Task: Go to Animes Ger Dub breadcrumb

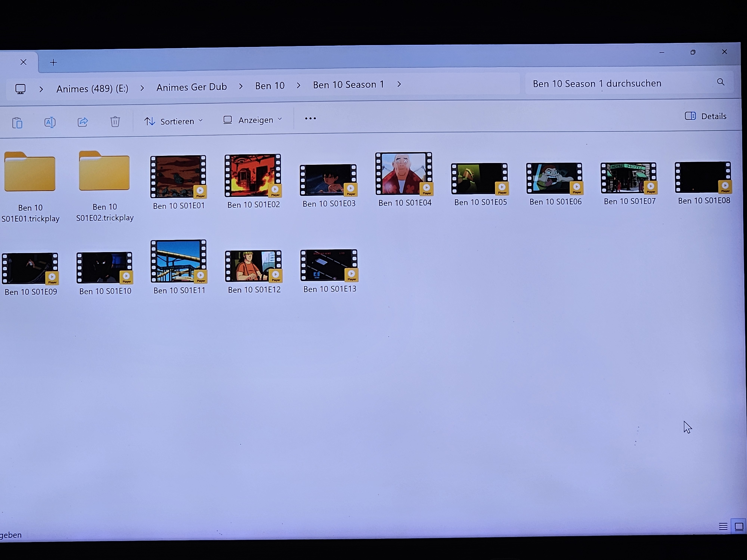Action: pyautogui.click(x=191, y=87)
